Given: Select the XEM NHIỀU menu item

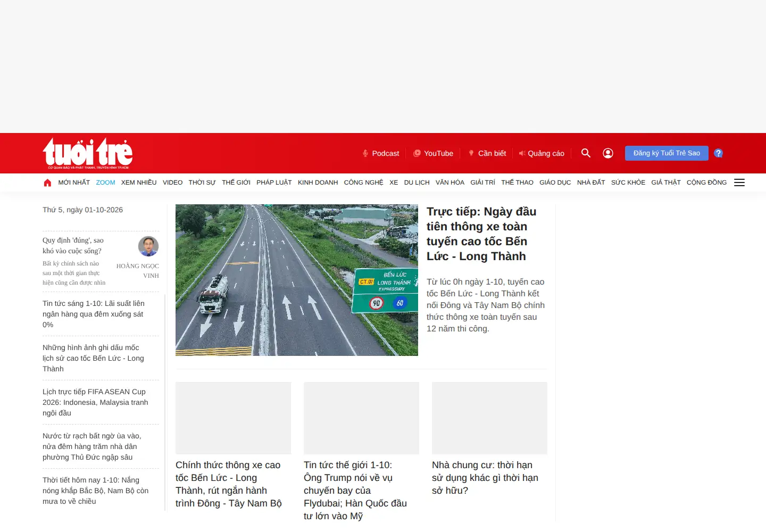Looking at the screenshot, I should coord(139,182).
